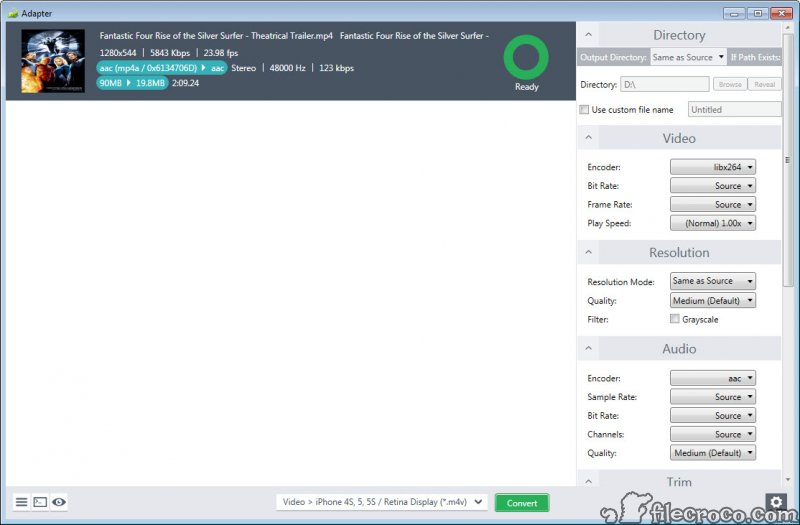This screenshot has height=525, width=800.
Task: Click the custom file name Untitled field
Action: [734, 110]
